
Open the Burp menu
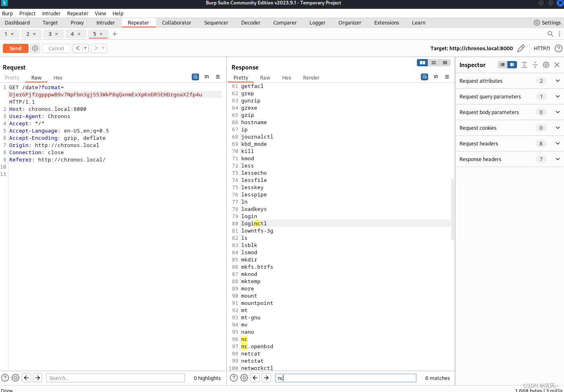(7, 13)
